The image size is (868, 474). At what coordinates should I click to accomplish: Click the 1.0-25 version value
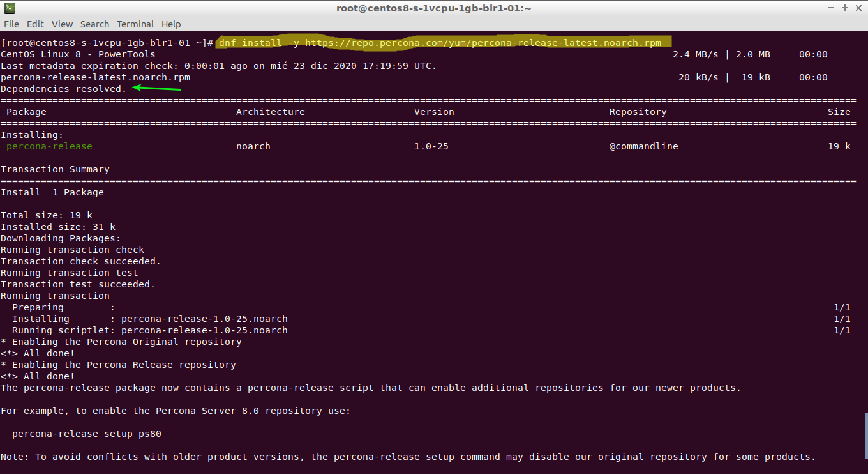431,146
